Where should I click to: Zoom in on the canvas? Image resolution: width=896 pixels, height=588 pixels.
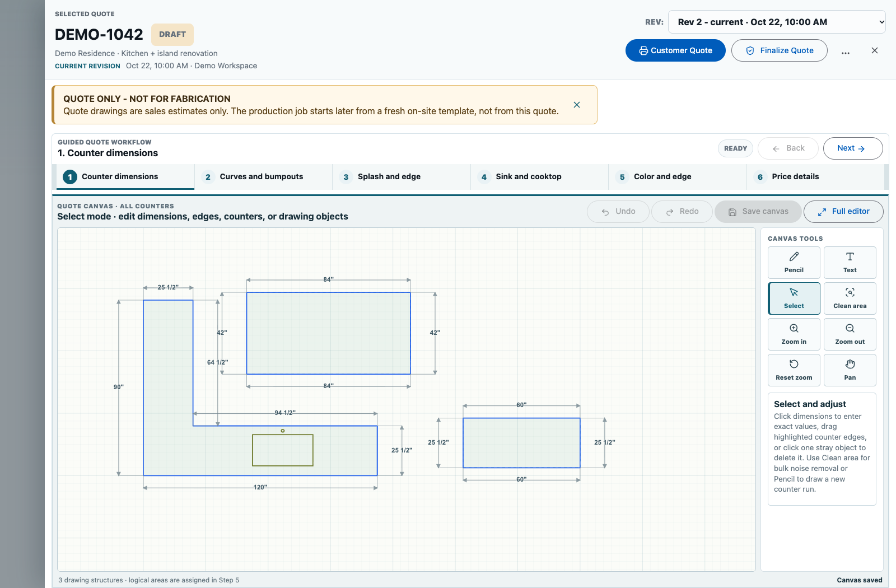click(794, 334)
